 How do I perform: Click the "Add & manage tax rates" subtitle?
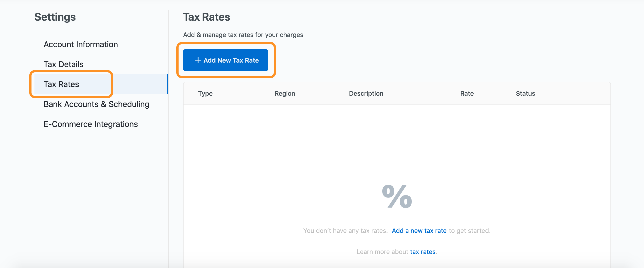(x=243, y=35)
